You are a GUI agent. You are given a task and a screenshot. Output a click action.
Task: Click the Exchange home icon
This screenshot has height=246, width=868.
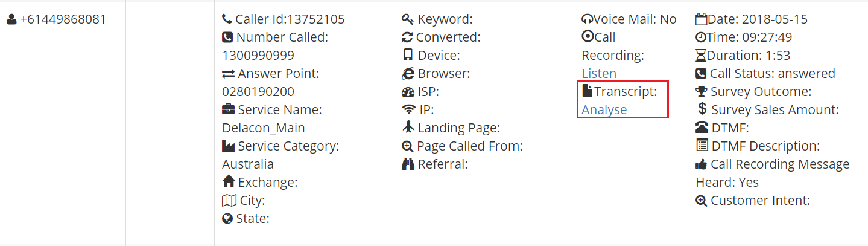[x=228, y=182]
